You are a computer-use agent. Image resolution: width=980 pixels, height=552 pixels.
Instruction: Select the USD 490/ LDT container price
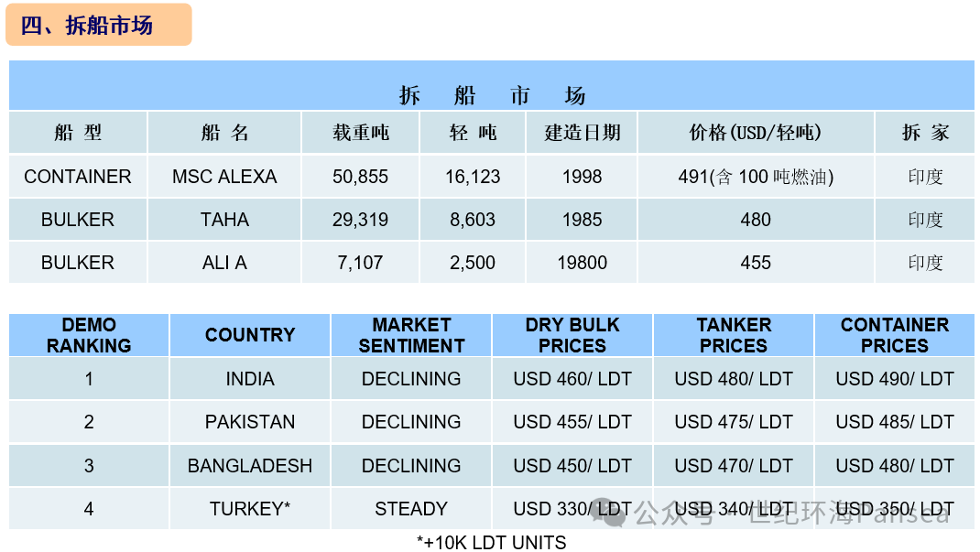tap(895, 378)
